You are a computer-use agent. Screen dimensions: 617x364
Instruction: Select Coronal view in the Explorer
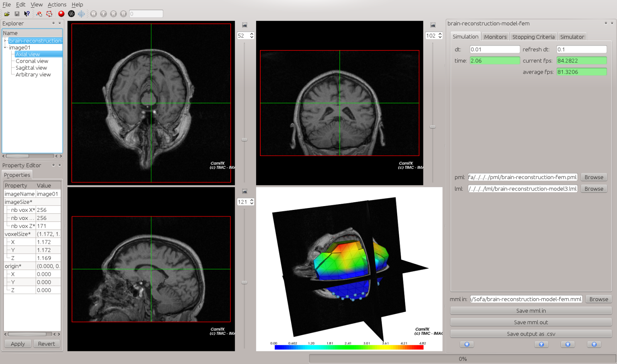32,61
